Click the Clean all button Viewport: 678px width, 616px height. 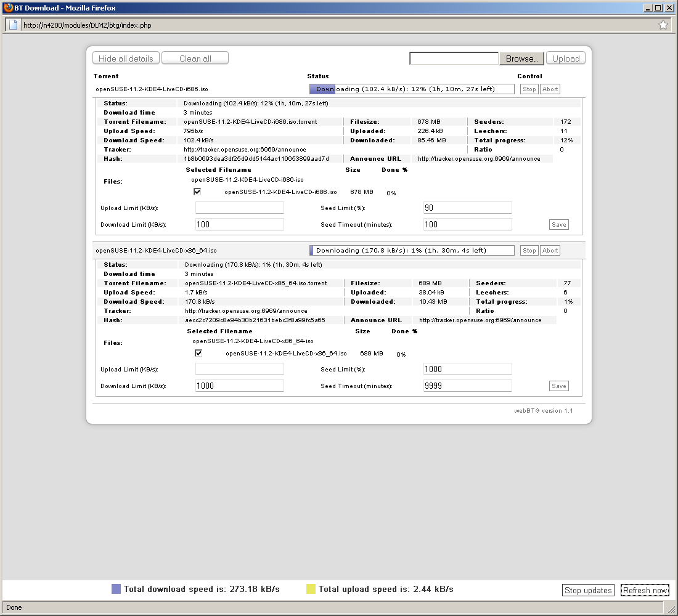coord(195,59)
